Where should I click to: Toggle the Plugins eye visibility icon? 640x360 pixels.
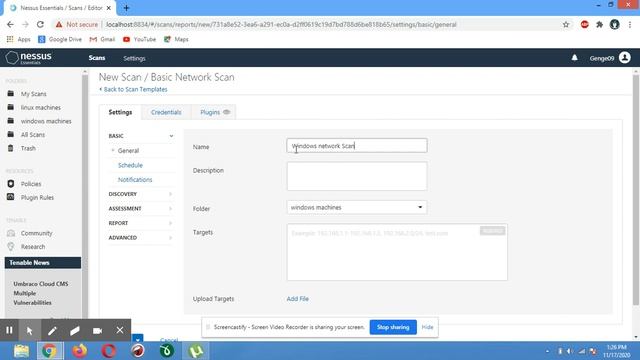[x=227, y=112]
